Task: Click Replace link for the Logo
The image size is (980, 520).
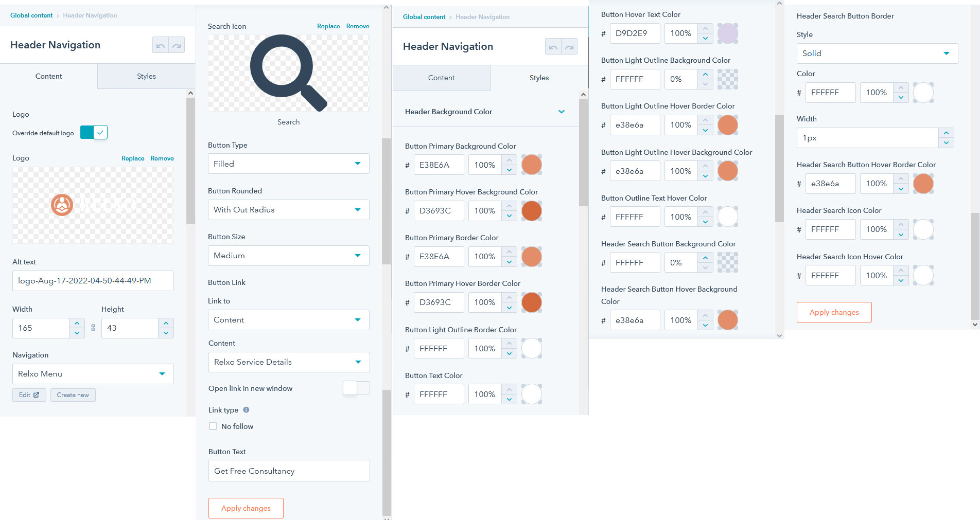Action: tap(133, 158)
